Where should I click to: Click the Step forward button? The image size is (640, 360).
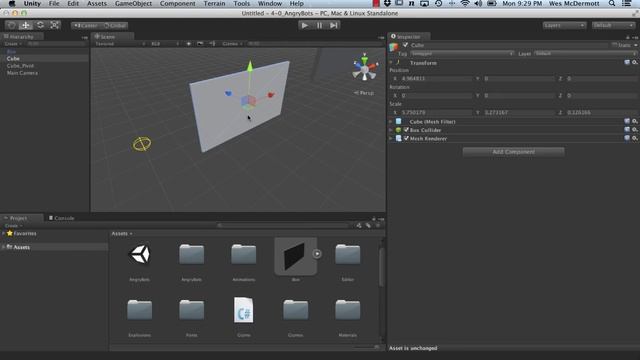click(x=333, y=25)
